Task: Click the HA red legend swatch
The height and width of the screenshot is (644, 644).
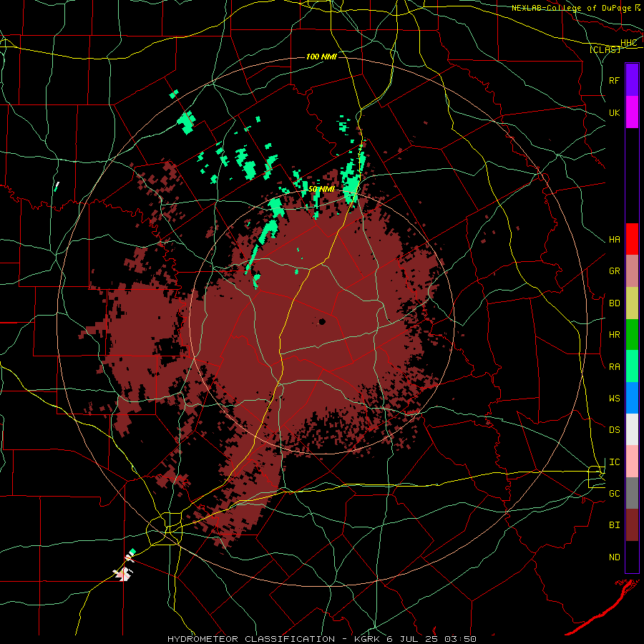Action: [x=632, y=239]
